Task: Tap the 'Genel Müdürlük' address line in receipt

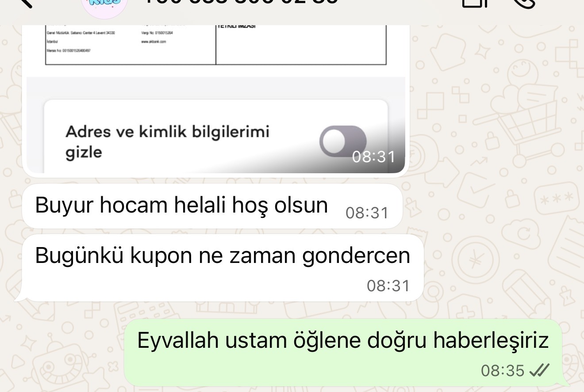Action: click(81, 32)
